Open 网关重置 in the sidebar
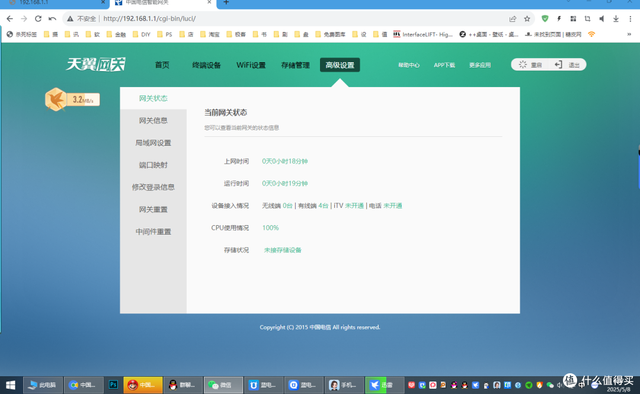This screenshot has height=394, width=640. point(153,209)
